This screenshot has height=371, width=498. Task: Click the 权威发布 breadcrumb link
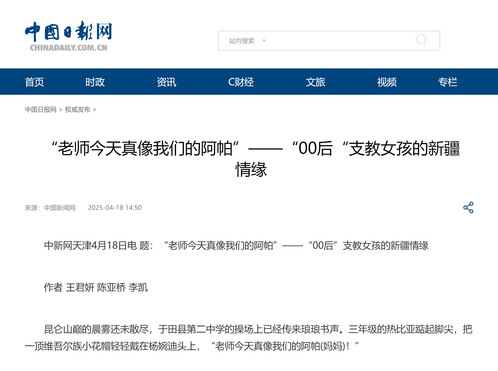point(77,109)
